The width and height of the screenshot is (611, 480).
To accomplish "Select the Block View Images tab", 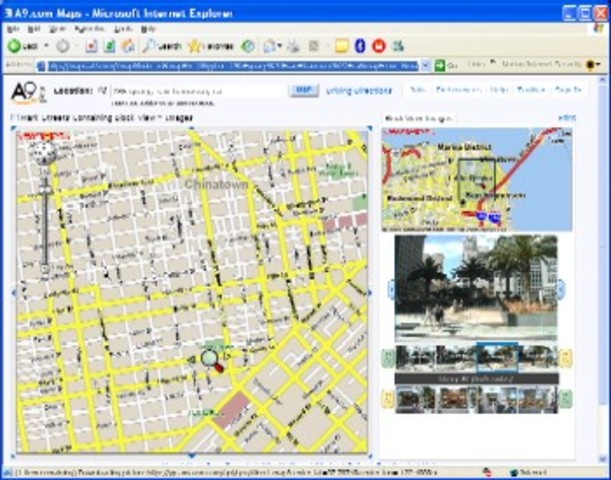I will 419,118.
